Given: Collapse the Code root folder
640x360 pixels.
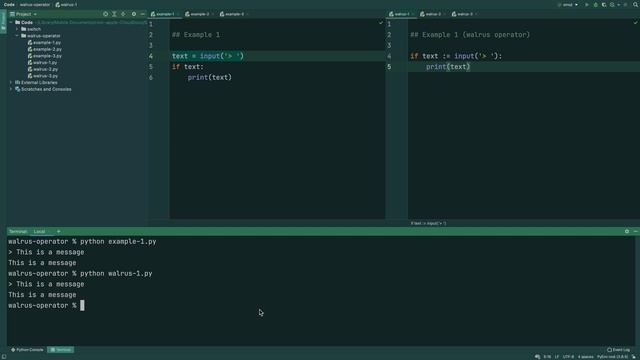Looking at the screenshot, I should 11,22.
